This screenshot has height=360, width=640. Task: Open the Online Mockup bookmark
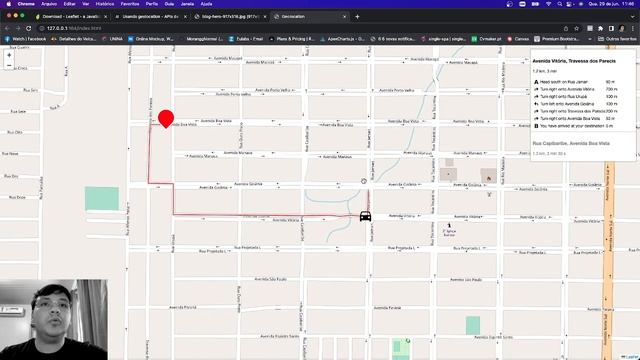coord(151,39)
